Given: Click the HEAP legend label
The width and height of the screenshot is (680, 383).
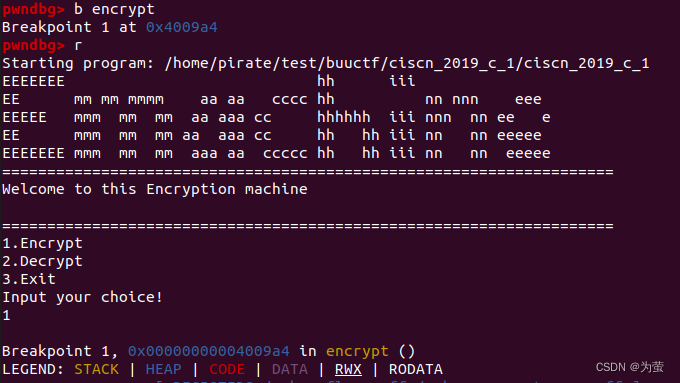Looking at the screenshot, I should [163, 369].
